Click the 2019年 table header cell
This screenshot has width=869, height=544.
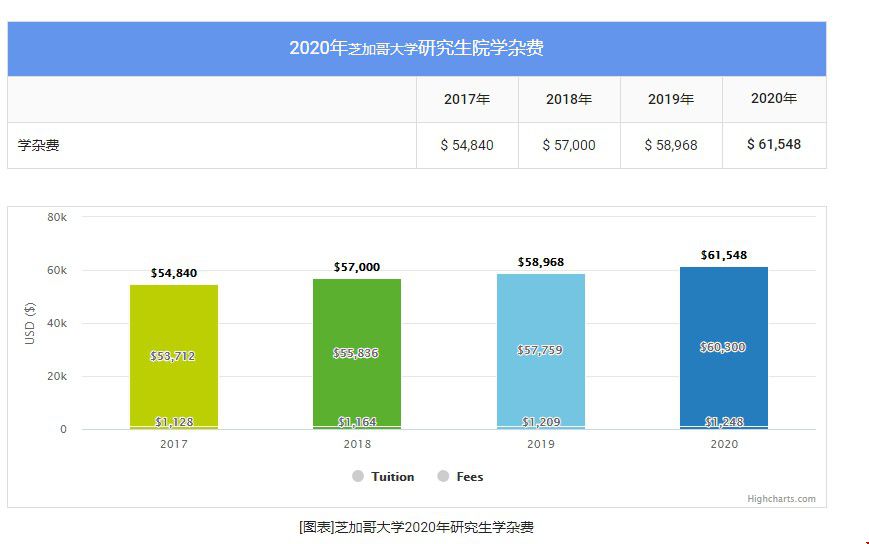tap(671, 99)
